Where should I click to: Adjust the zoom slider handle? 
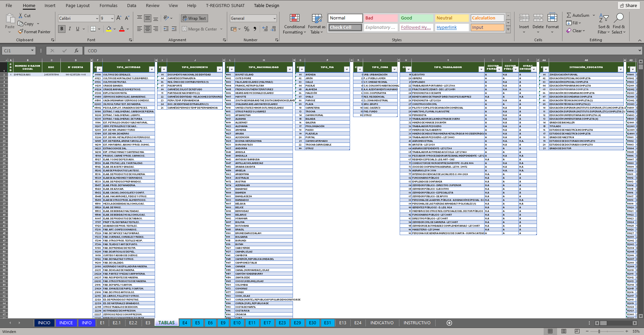[x=599, y=331]
